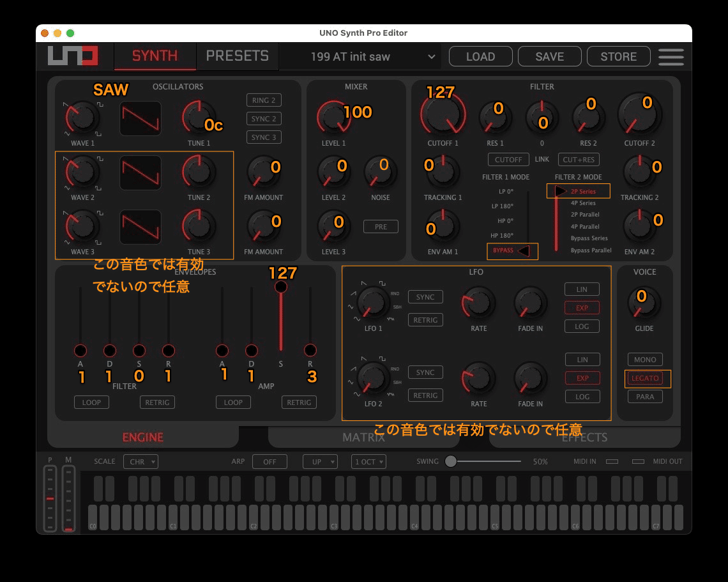Viewport: 728px width, 582px height.
Task: Click the WAVE 1 shape knob
Action: click(82, 118)
